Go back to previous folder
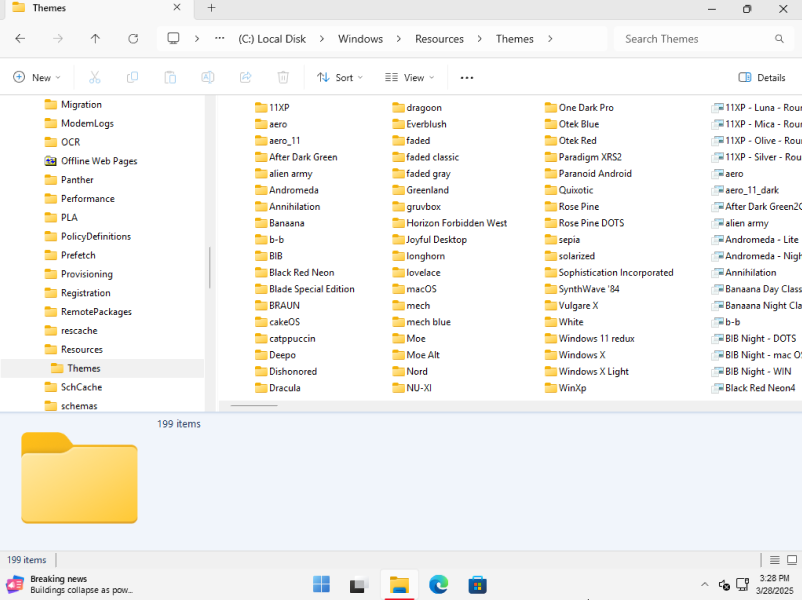 20,38
